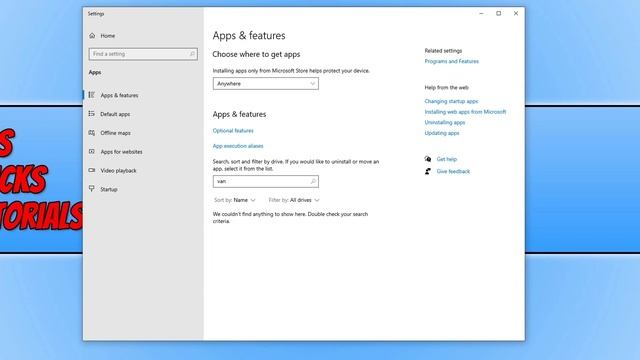Expand the Filter by All drives dropdown
Image resolution: width=640 pixels, height=360 pixels.
pos(294,200)
